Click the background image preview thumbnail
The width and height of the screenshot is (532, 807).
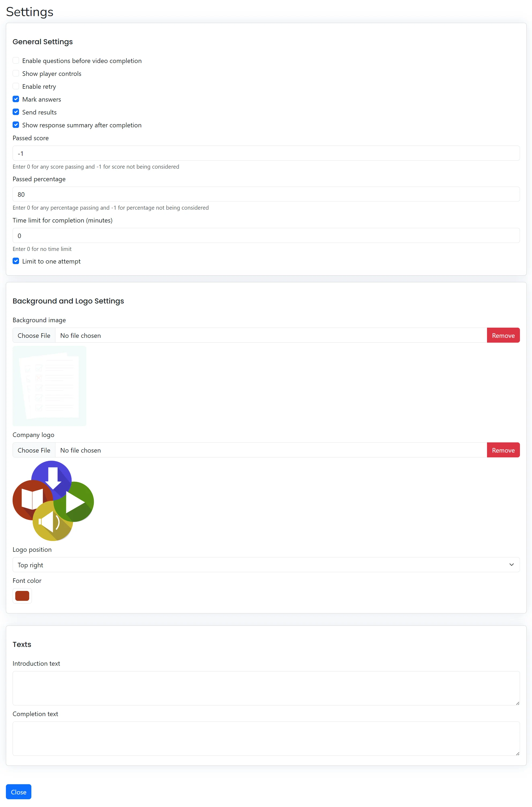pos(50,386)
